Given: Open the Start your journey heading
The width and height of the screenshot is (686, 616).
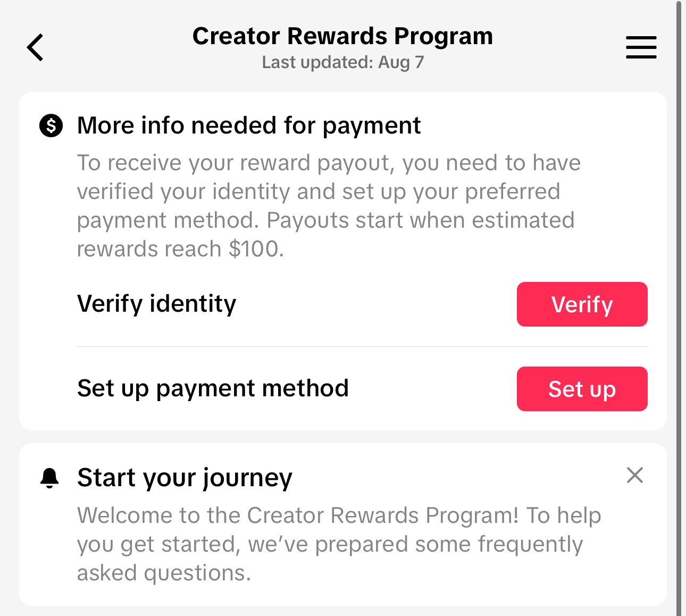Looking at the screenshot, I should pyautogui.click(x=185, y=478).
